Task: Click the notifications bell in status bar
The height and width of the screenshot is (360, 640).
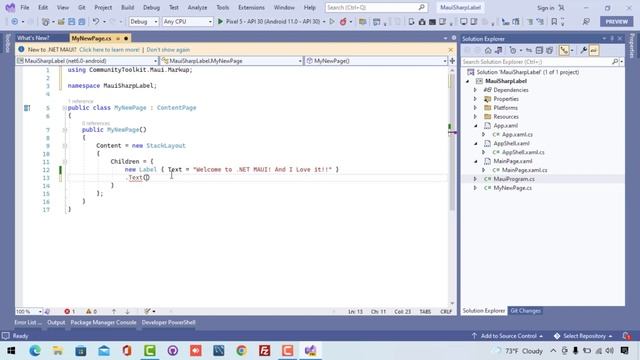Action: (627, 336)
